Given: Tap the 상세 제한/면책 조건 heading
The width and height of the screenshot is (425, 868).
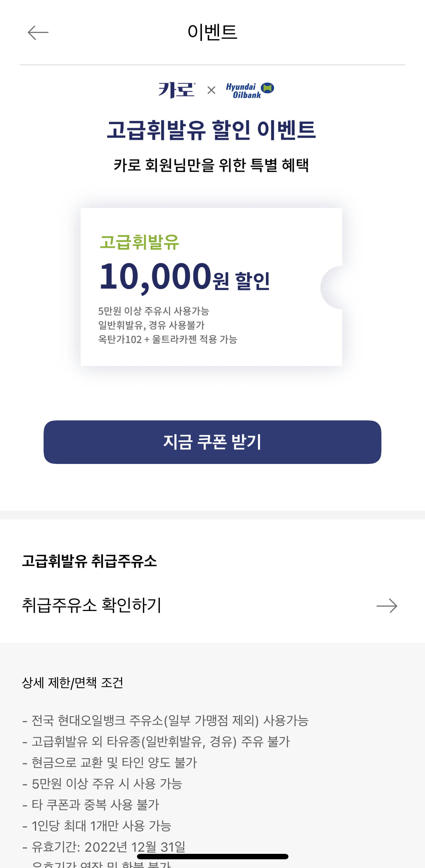Looking at the screenshot, I should 73,683.
